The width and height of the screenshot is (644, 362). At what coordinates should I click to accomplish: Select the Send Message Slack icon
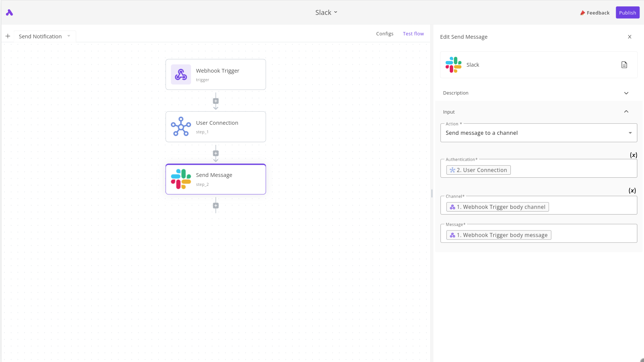coord(181,179)
